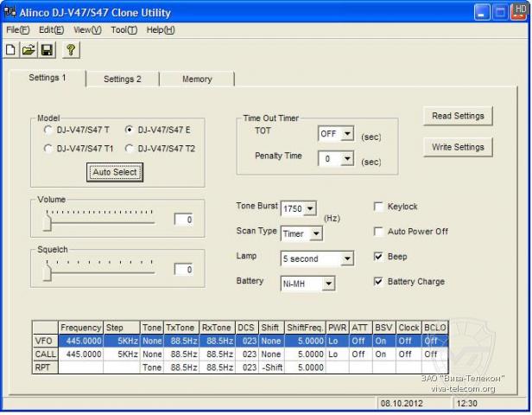Click the Auto Select button

point(115,172)
